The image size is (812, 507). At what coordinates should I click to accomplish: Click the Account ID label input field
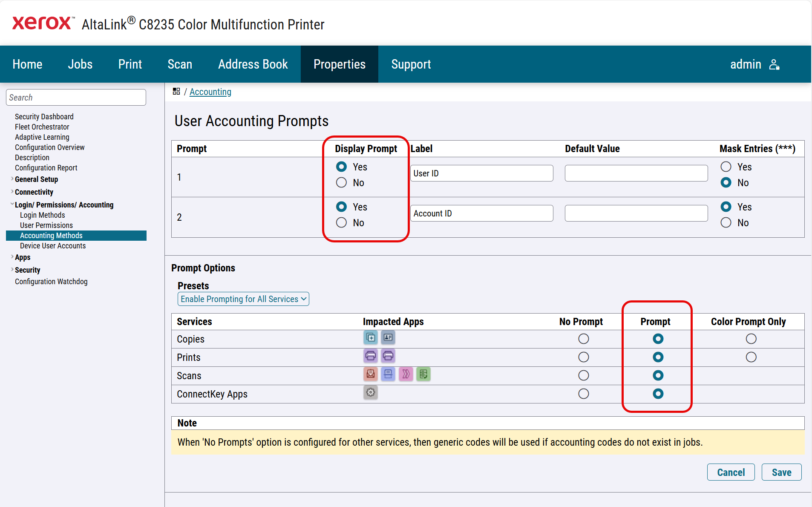pos(481,213)
